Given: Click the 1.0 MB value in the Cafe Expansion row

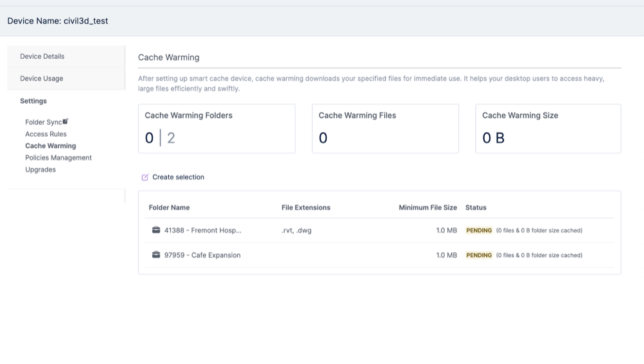Looking at the screenshot, I should (x=447, y=255).
